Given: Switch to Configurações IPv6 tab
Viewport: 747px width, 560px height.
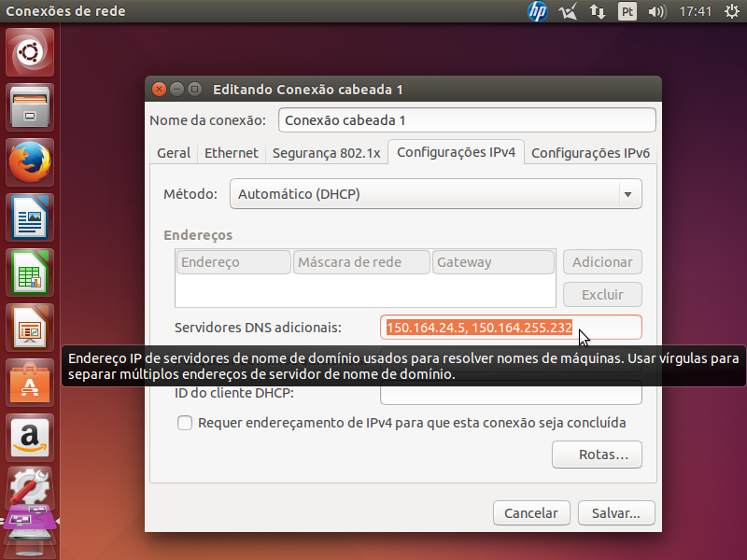Looking at the screenshot, I should pos(590,153).
